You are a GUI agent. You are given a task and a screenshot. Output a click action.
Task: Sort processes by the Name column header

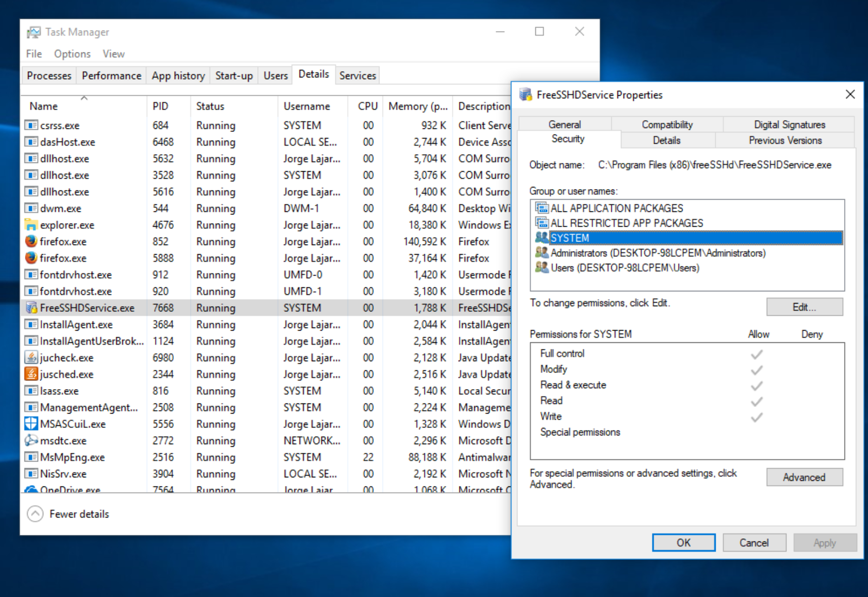click(x=85, y=106)
